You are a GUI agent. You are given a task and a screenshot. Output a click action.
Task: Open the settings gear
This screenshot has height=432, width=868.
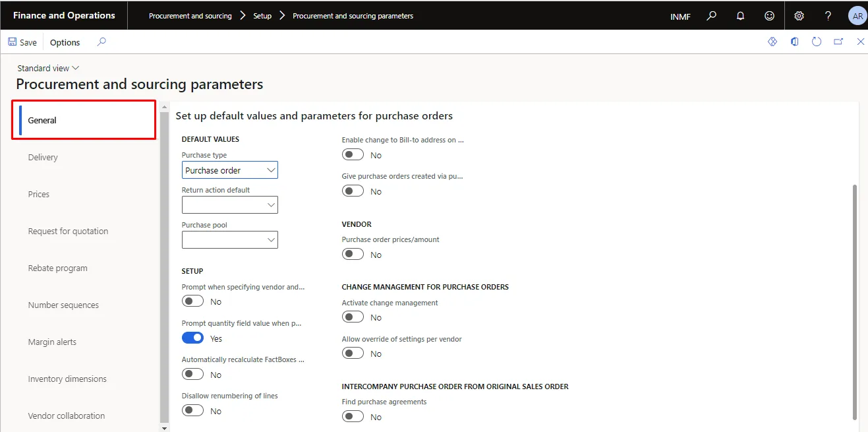799,16
